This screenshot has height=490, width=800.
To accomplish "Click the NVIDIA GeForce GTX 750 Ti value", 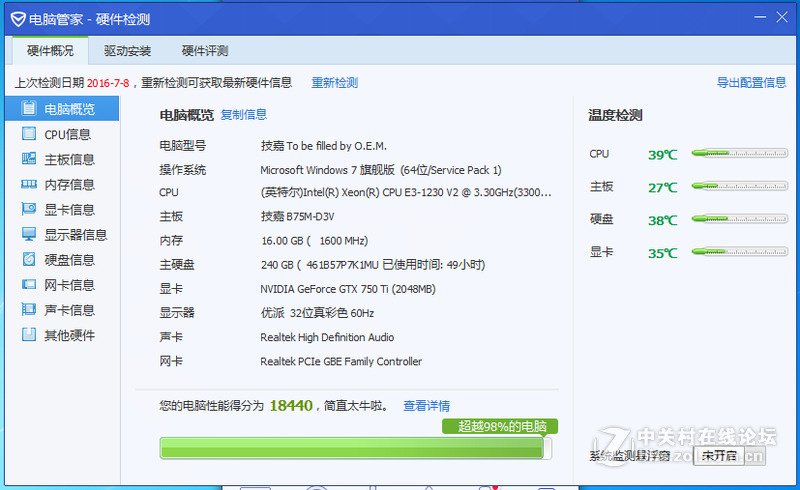I will pyautogui.click(x=348, y=289).
